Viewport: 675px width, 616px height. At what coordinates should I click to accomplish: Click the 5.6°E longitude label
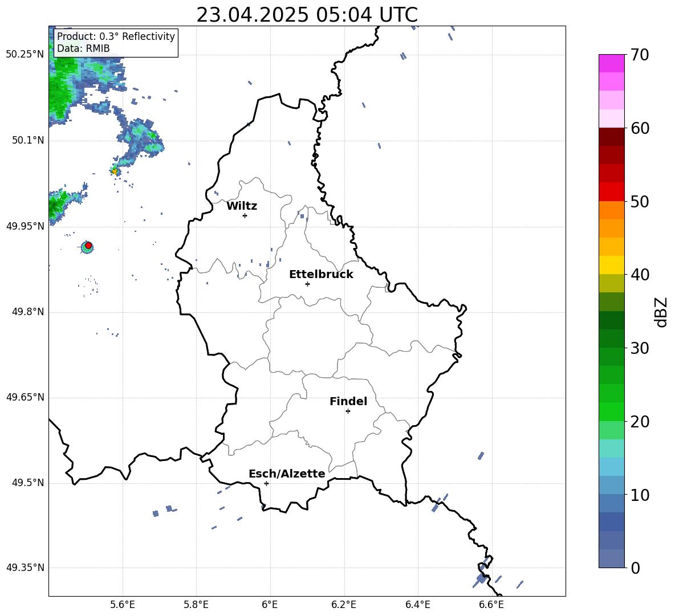point(123,605)
